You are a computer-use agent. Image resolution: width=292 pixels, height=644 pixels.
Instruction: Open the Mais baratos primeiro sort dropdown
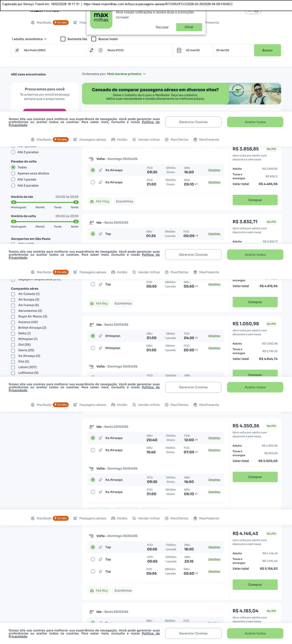point(126,74)
